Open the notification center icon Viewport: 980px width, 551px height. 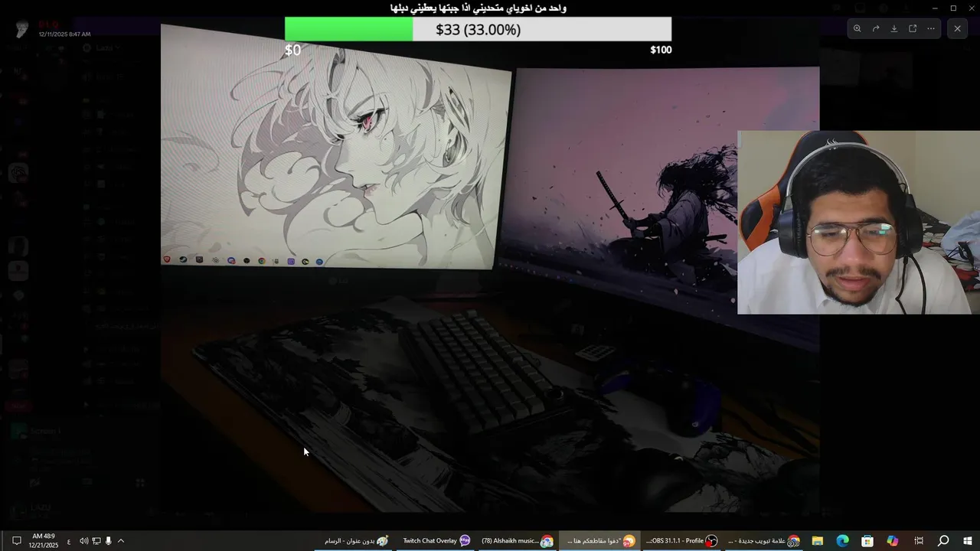16,541
